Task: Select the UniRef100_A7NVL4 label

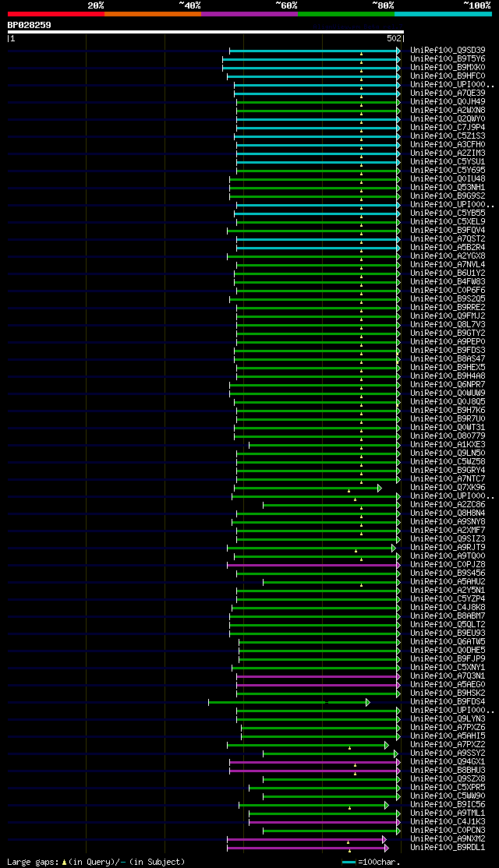Action: coord(448,265)
